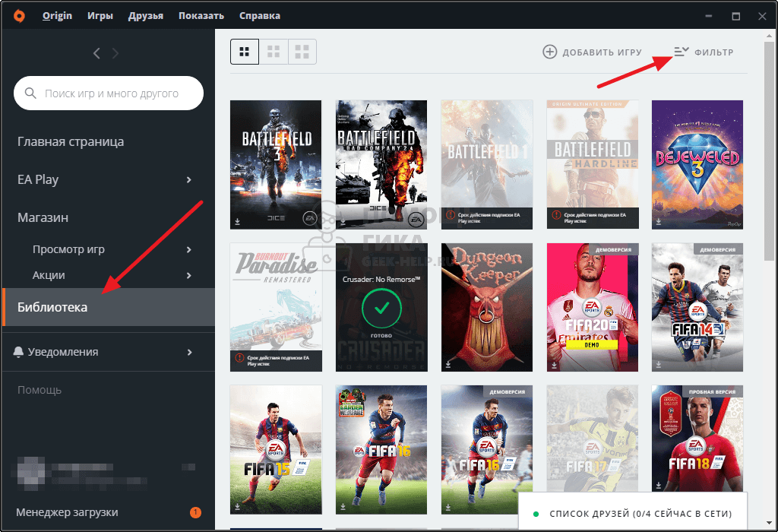Image resolution: width=778 pixels, height=532 pixels.
Task: Open Помощь link
Action: pos(40,390)
